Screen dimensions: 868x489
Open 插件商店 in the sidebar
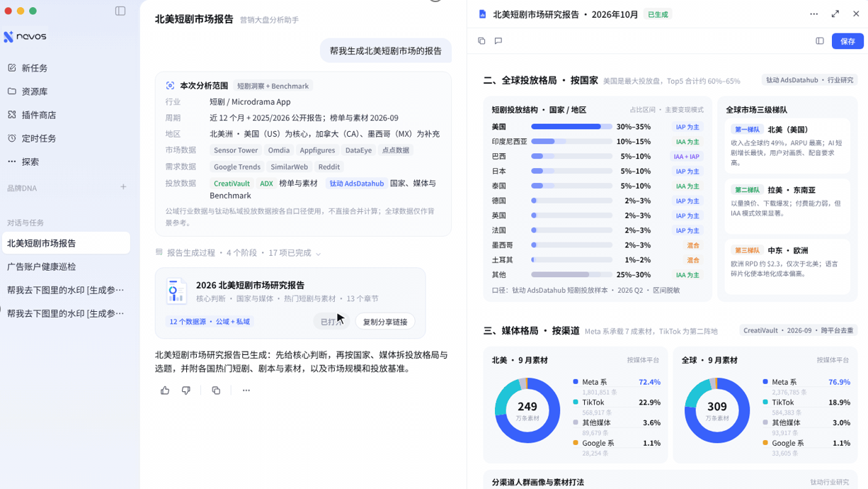click(x=38, y=115)
